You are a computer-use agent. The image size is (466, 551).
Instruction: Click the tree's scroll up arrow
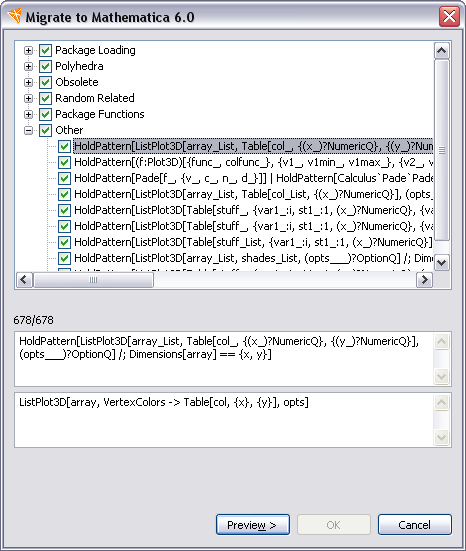click(x=442, y=51)
